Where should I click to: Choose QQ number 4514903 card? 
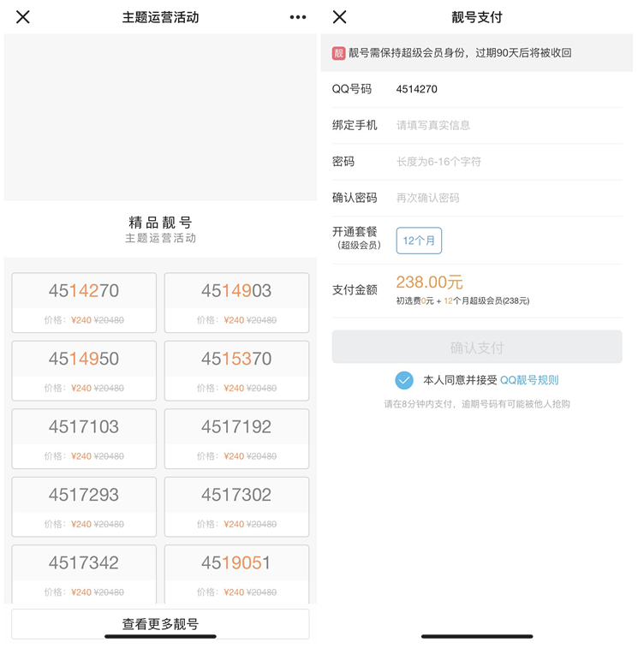pyautogui.click(x=236, y=302)
